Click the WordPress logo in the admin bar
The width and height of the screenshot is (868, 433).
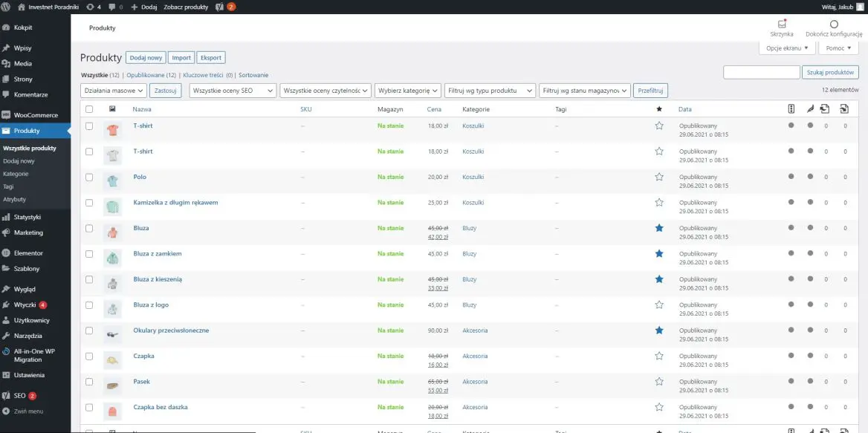pos(7,7)
